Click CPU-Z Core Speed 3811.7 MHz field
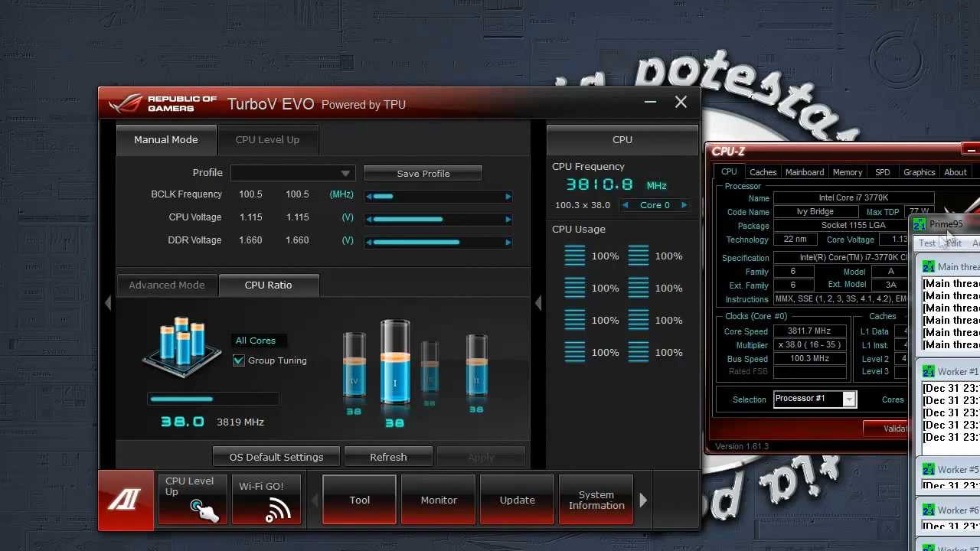This screenshot has width=980, height=551. coord(809,331)
